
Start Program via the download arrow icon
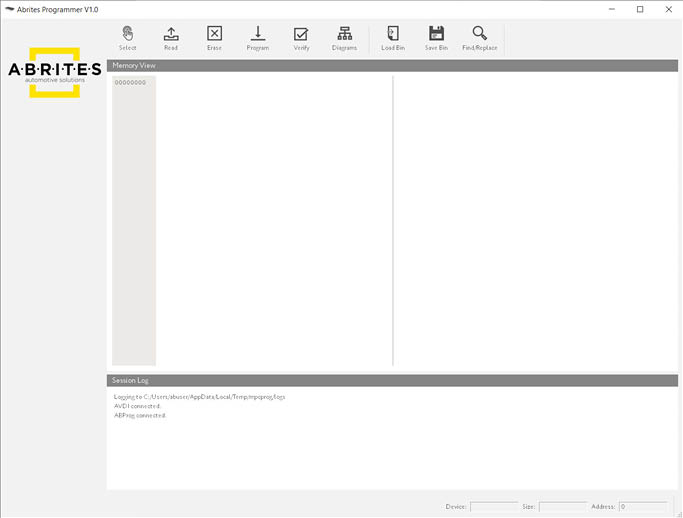(x=257, y=34)
